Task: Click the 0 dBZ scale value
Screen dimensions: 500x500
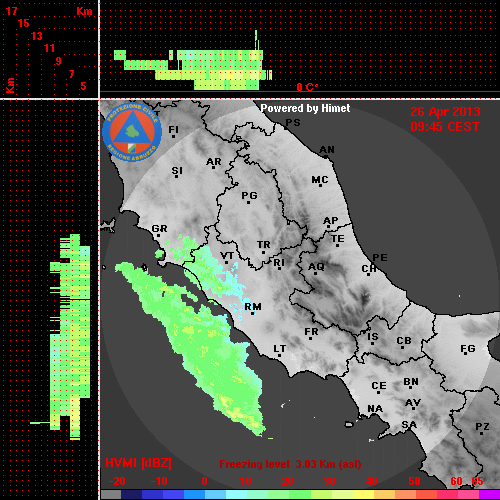Action: (x=204, y=481)
